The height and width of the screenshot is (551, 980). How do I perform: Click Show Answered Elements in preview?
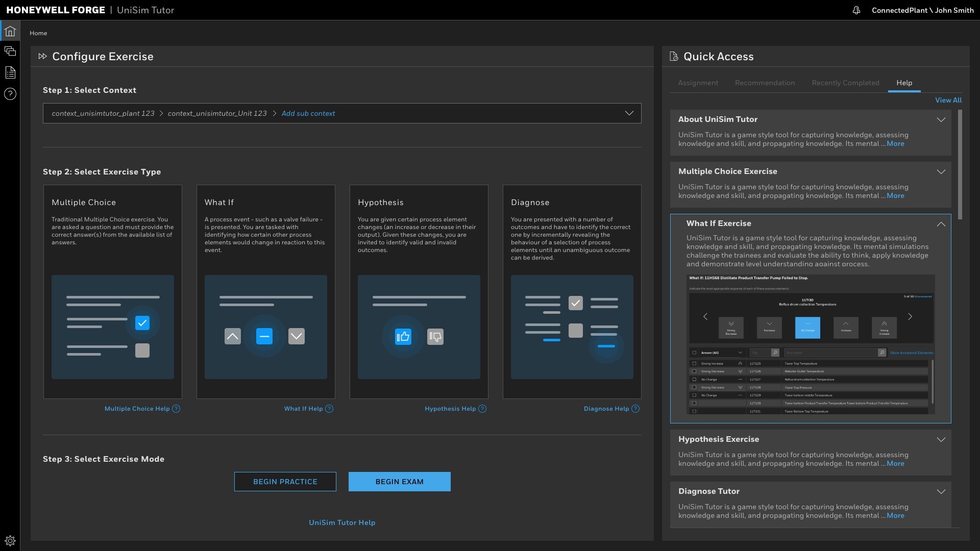coord(912,353)
